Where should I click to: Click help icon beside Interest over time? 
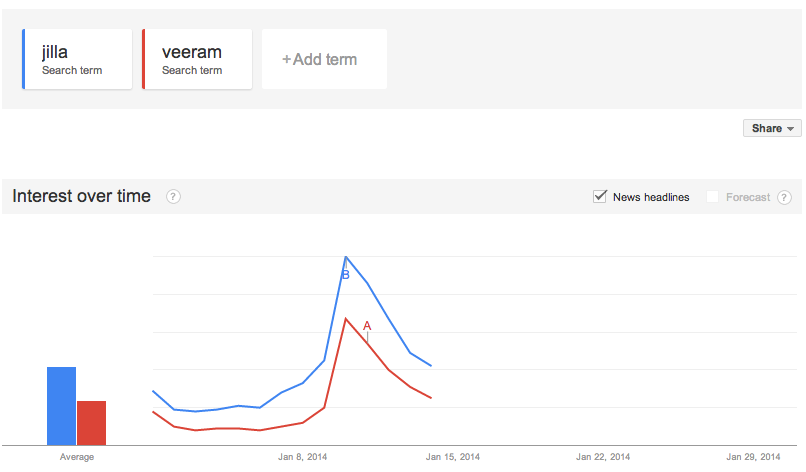pyautogui.click(x=173, y=197)
